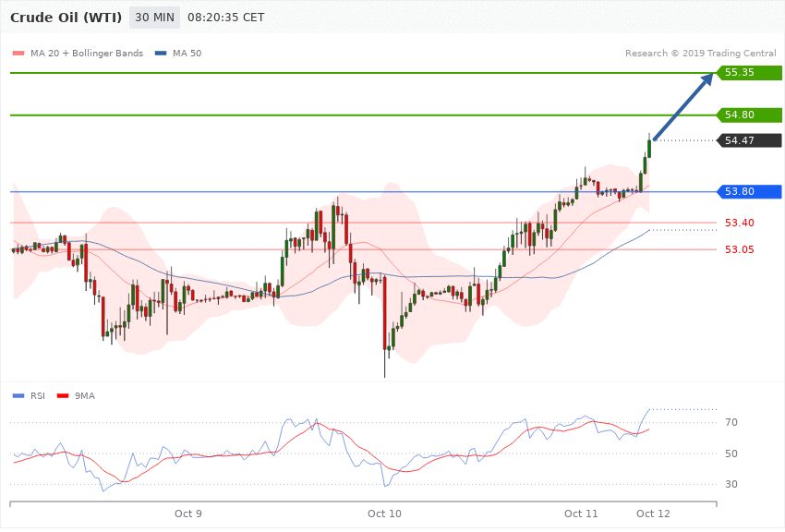The height and width of the screenshot is (532, 785).
Task: Click the 53.05 red support label
Action: (740, 249)
